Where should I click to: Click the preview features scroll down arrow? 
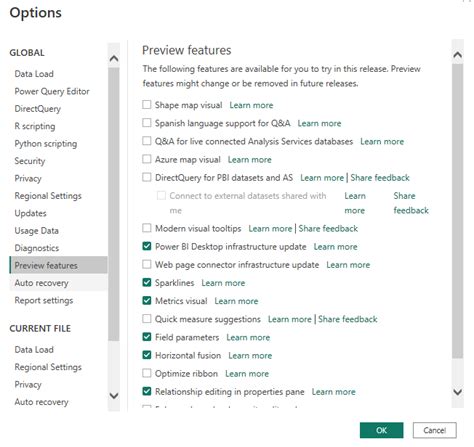[458, 392]
